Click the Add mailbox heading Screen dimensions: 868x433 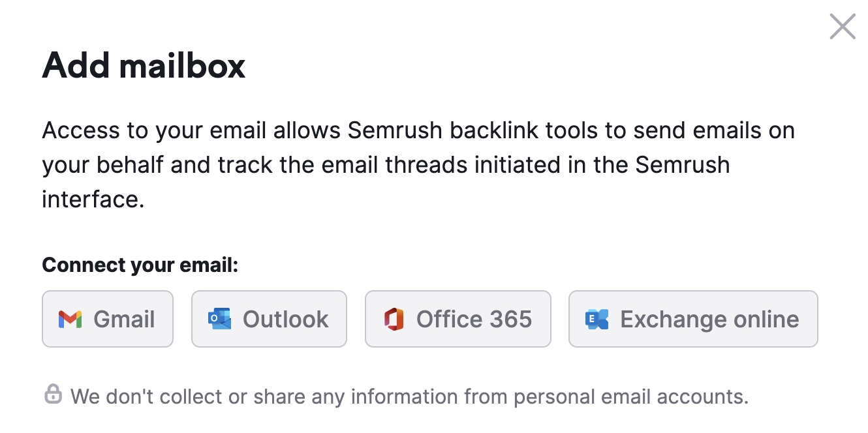tap(143, 65)
